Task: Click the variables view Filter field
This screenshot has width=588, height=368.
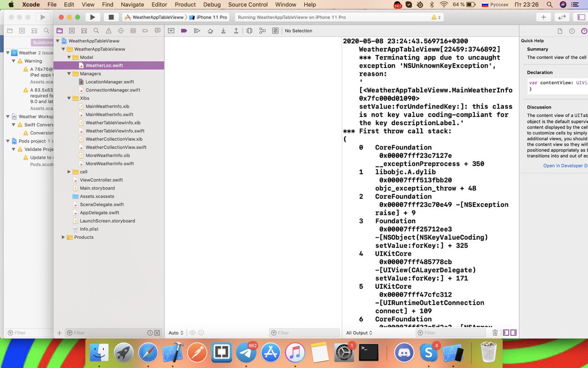Action: coord(304,333)
